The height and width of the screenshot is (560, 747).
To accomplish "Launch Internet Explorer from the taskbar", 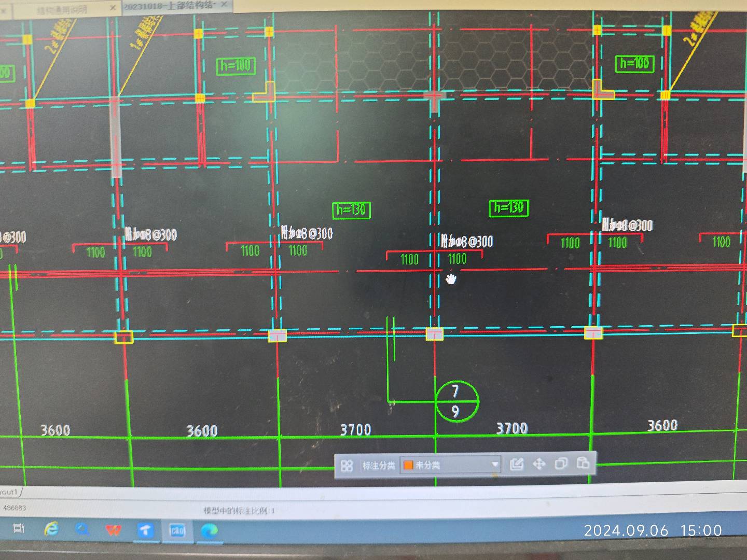I will point(51,529).
